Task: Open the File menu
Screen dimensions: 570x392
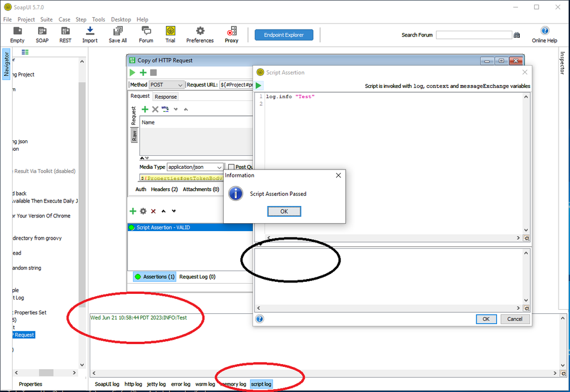Action: click(x=7, y=19)
